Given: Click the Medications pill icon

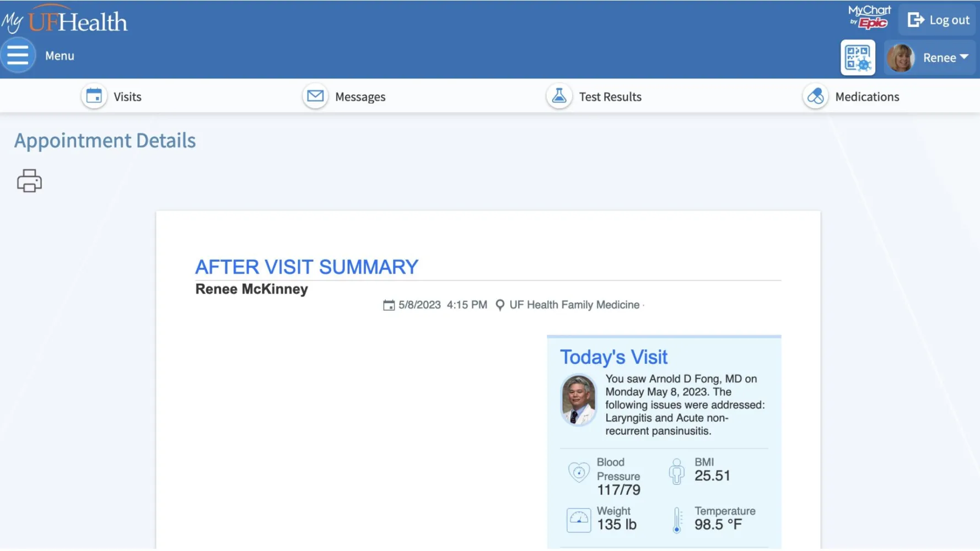Looking at the screenshot, I should coord(815,96).
